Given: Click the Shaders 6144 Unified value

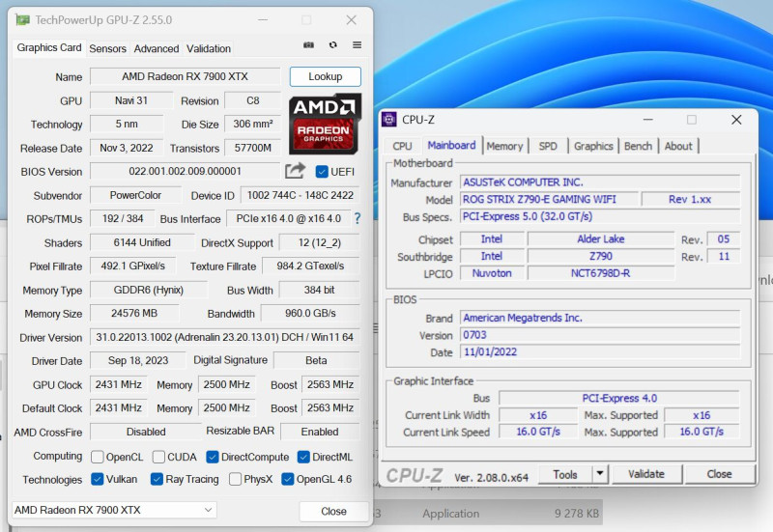Looking at the screenshot, I should [142, 242].
